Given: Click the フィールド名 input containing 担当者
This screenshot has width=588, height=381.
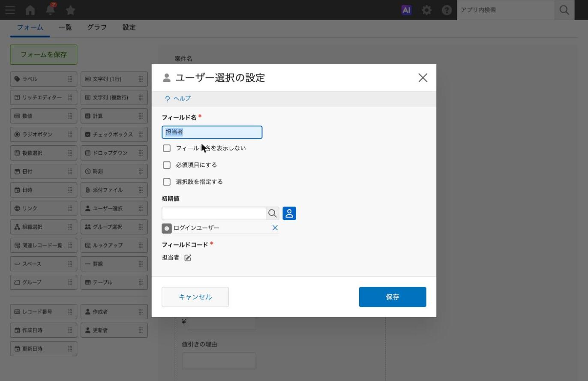Looking at the screenshot, I should [212, 132].
